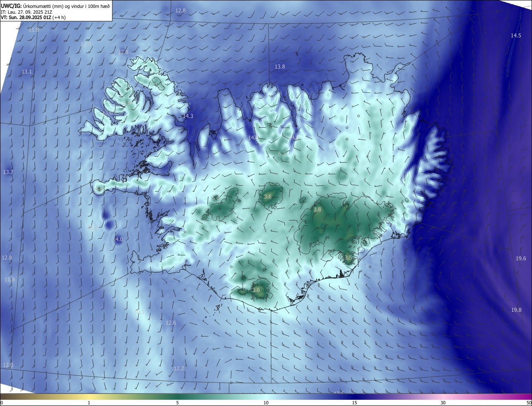Click the 6.3 value label over land

click(282, 154)
